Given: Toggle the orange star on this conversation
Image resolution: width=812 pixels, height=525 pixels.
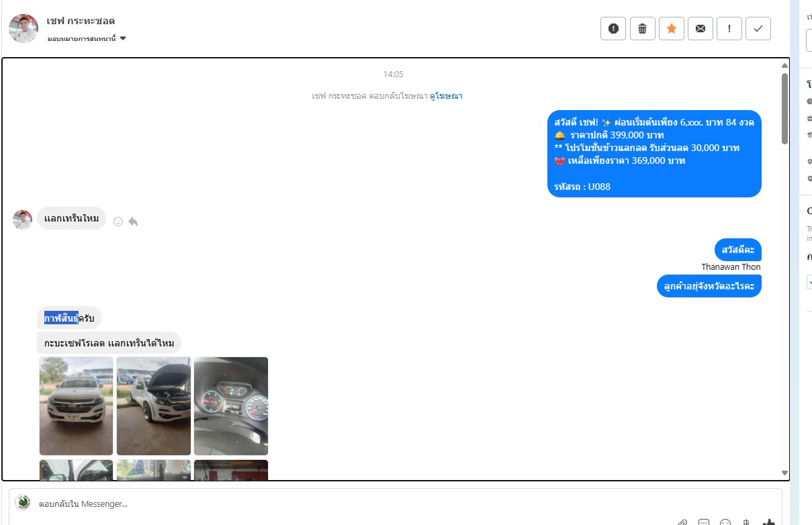Looking at the screenshot, I should (x=671, y=28).
